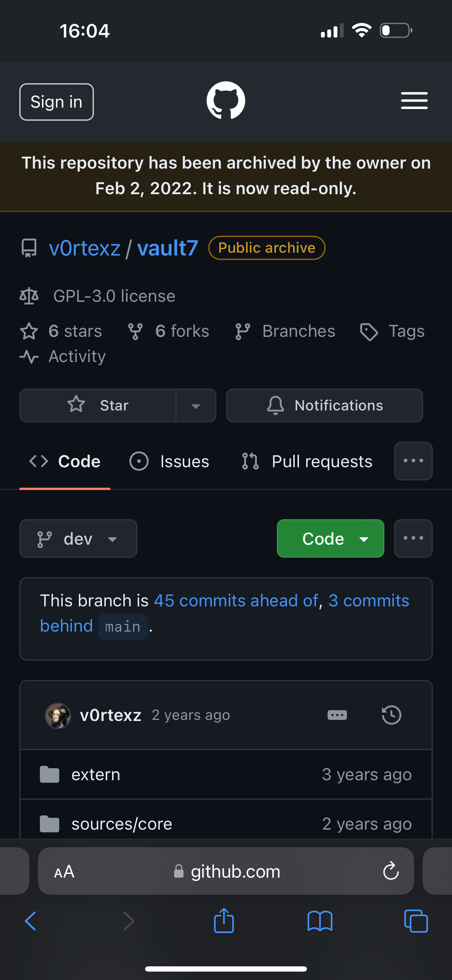Open the extern folder
Viewport: 452px width, 980px height.
tap(96, 774)
